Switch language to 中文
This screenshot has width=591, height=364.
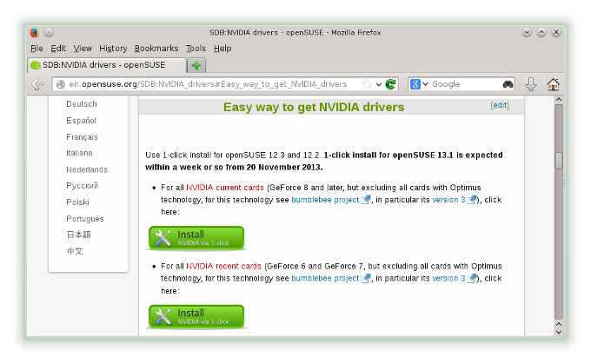[x=75, y=251]
